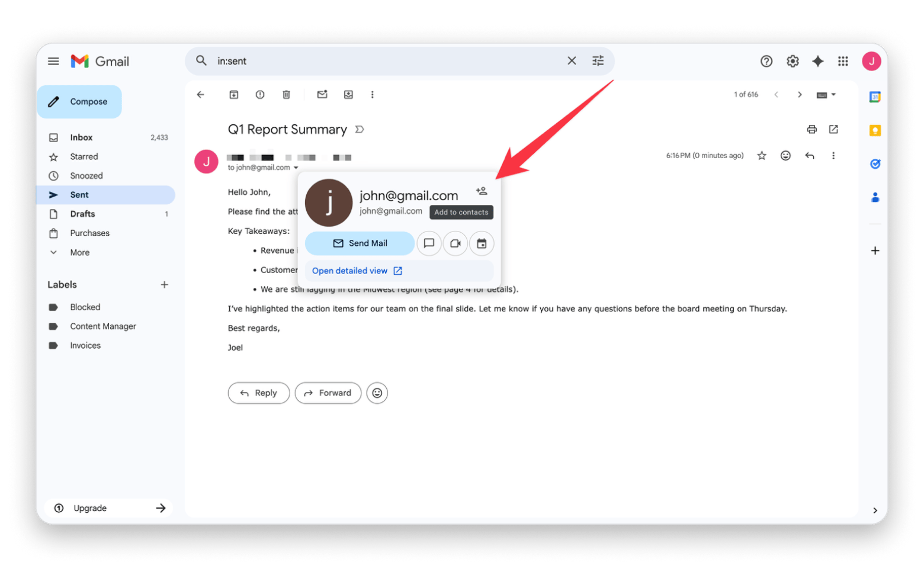
Task: Show search options filter
Action: (x=598, y=61)
